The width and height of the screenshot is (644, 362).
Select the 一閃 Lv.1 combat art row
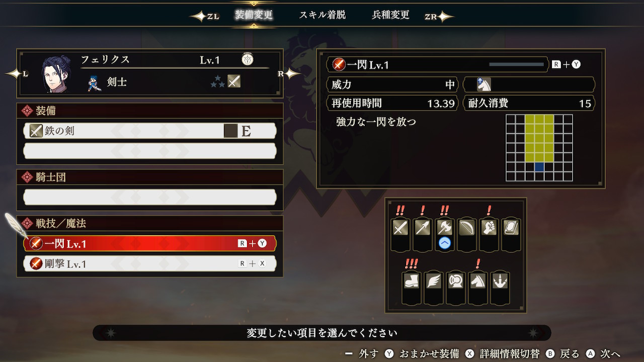click(x=150, y=243)
